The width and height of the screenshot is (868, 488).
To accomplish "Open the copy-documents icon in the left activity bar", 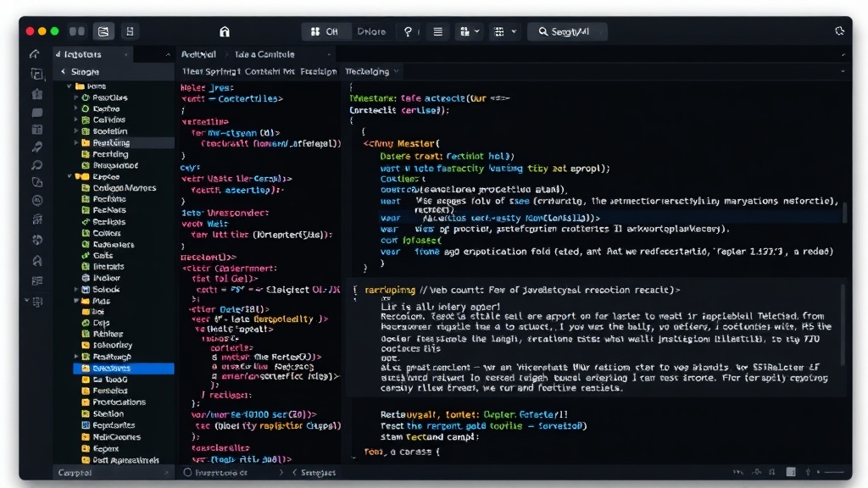I will [36, 74].
